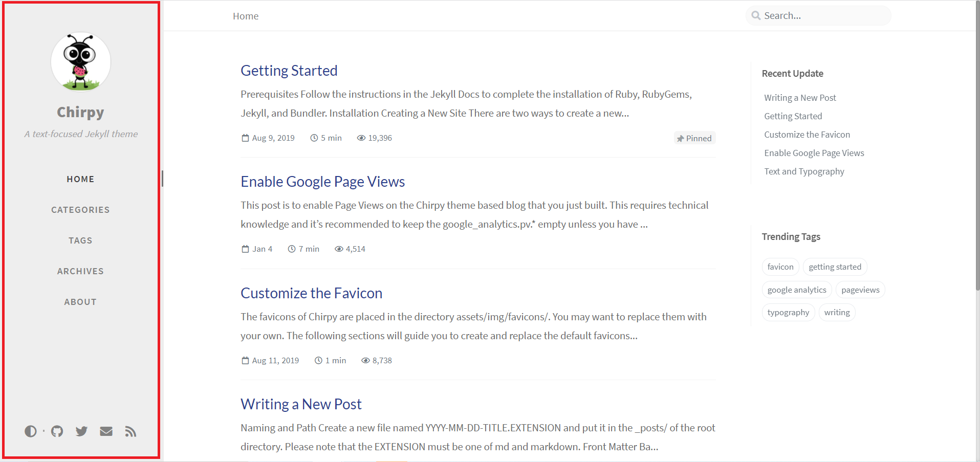Open the Categories sidebar menu item
980x462 pixels.
80,210
